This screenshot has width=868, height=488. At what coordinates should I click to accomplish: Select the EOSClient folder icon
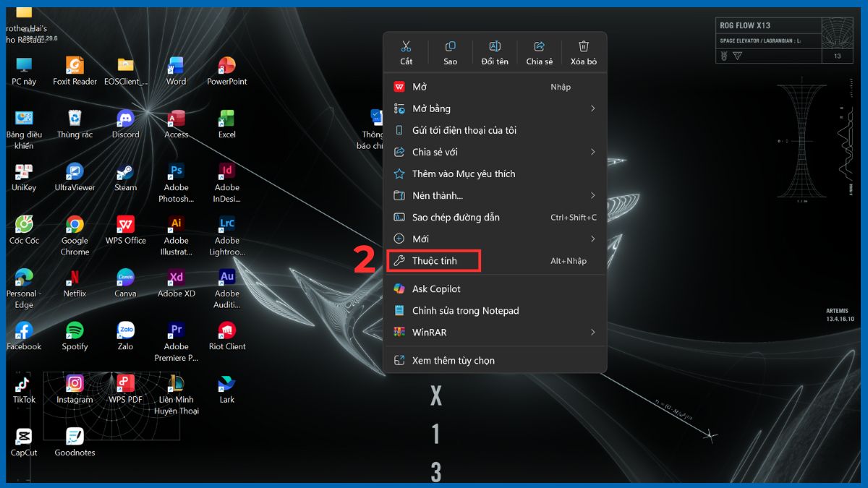[126, 71]
